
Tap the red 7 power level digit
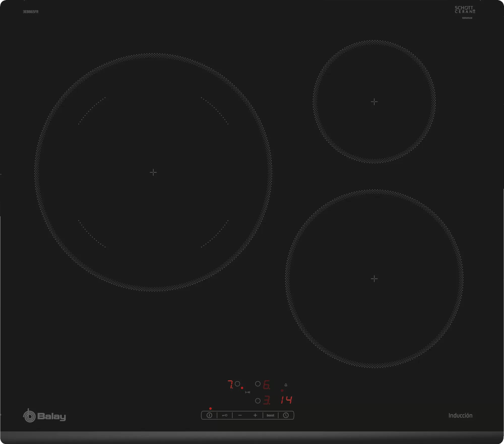(x=230, y=384)
